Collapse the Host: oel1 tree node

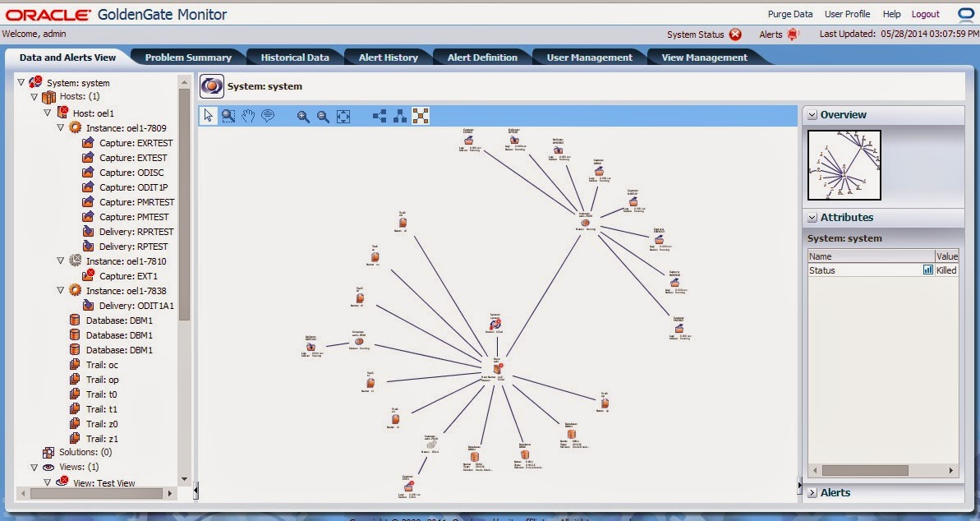pos(47,113)
